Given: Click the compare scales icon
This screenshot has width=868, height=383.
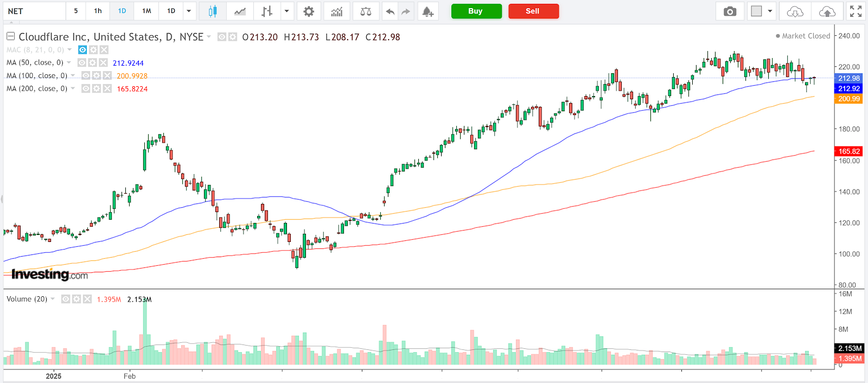Looking at the screenshot, I should (366, 11).
